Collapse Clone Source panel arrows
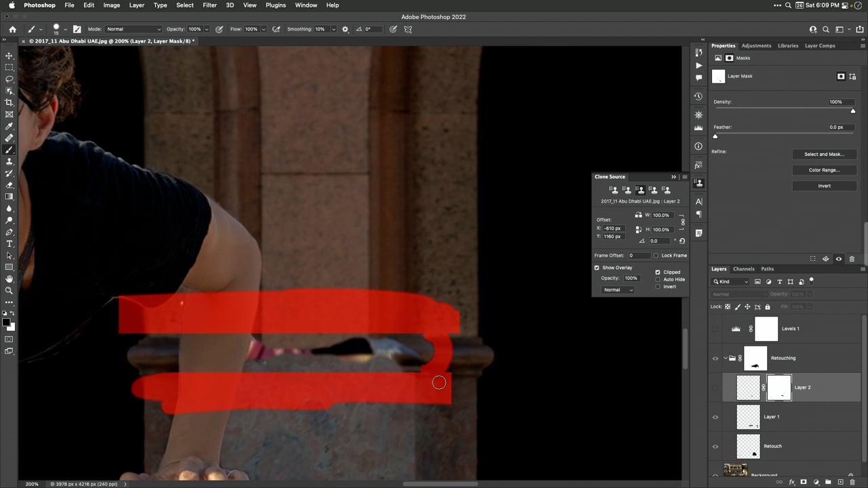Viewport: 868px width, 488px height. [x=673, y=177]
